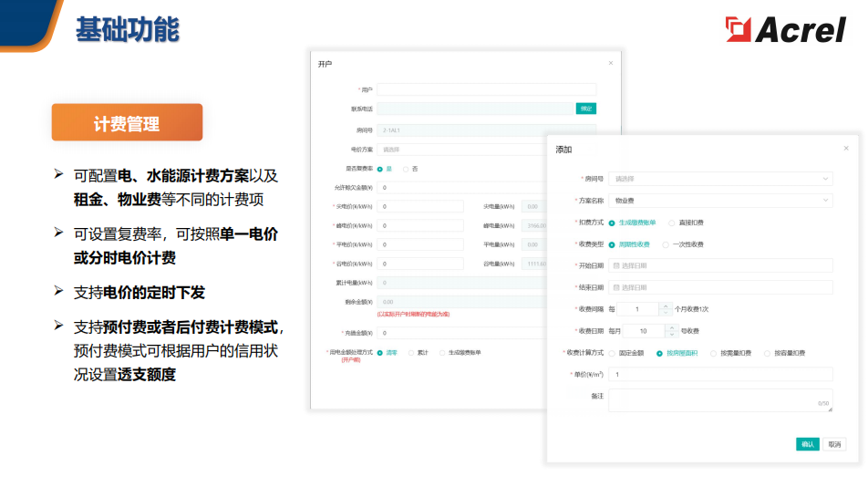Image resolution: width=868 pixels, height=487 pixels.
Task: Click the 基础功能 slide title
Action: (x=128, y=30)
